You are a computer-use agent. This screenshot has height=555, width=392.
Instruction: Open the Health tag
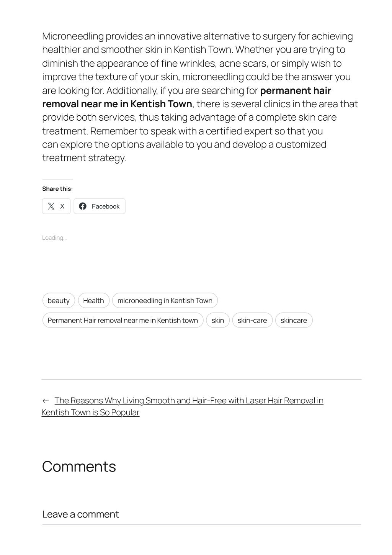[93, 301]
